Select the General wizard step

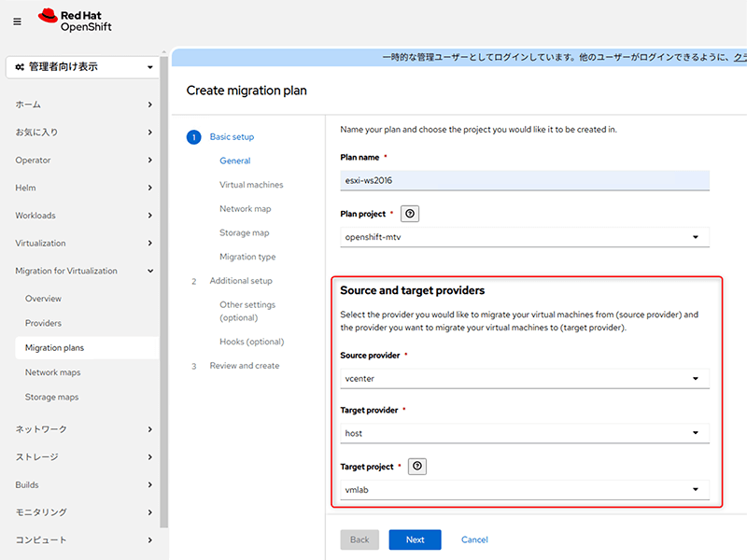click(x=235, y=161)
